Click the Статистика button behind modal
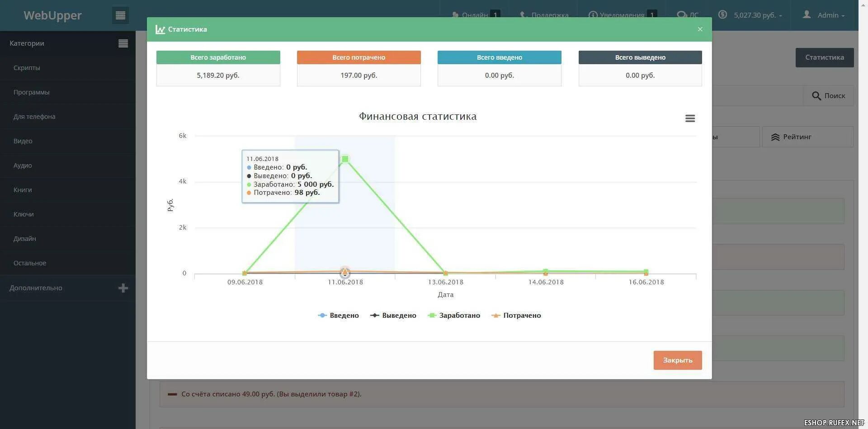 click(825, 57)
